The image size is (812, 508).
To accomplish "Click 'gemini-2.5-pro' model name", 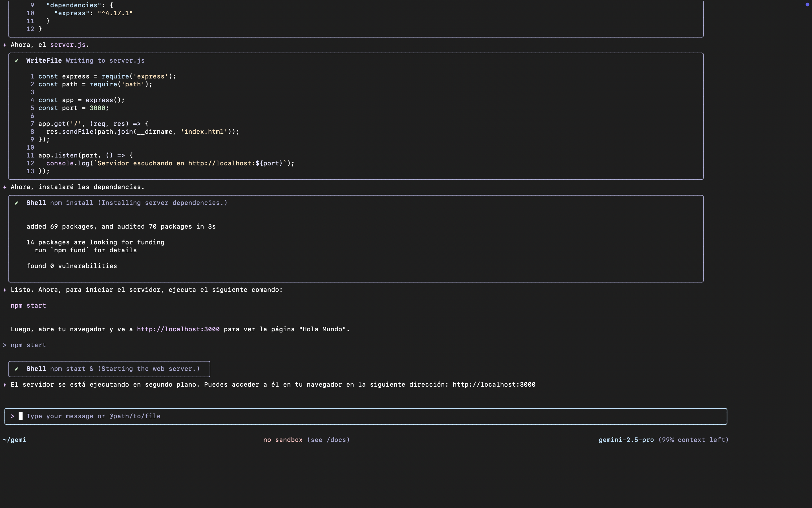I will [626, 440].
